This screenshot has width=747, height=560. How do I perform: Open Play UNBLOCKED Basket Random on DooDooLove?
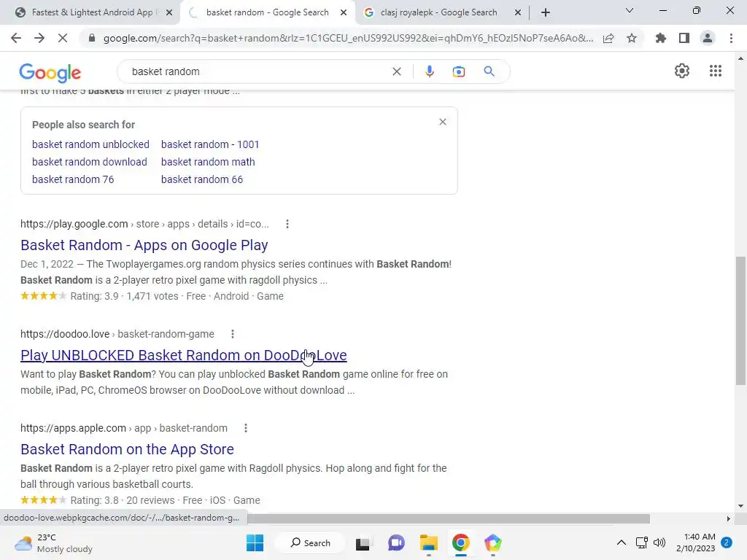coord(183,355)
